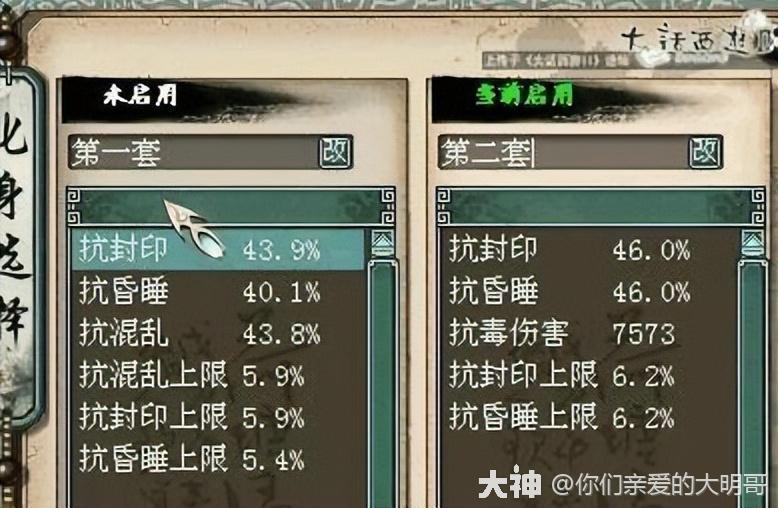Click top-right corner ornament of left list header

[x=388, y=195]
